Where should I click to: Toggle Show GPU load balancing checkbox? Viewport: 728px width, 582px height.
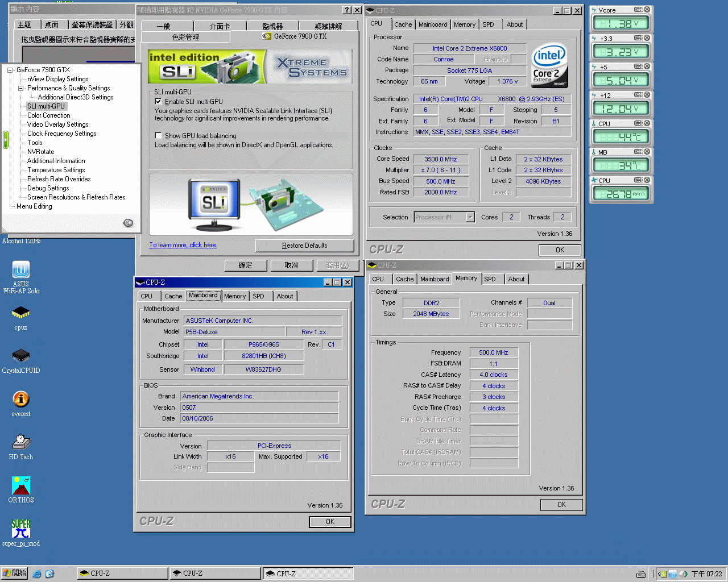(x=159, y=136)
